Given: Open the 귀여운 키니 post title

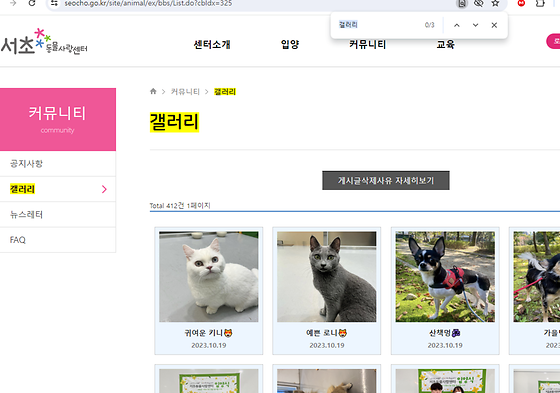Looking at the screenshot, I should [209, 333].
